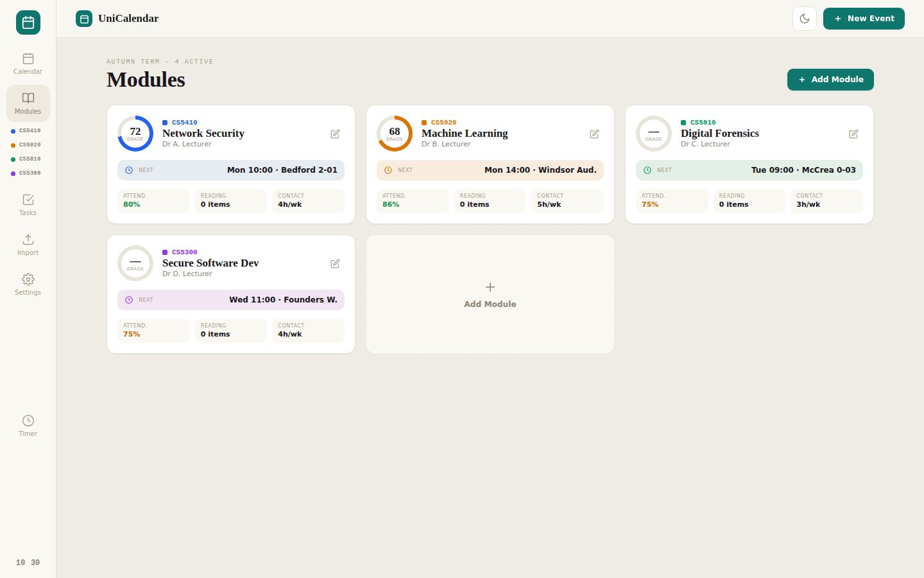
Task: Click Digital Forensics 3h/wk contact stat
Action: 826,200
